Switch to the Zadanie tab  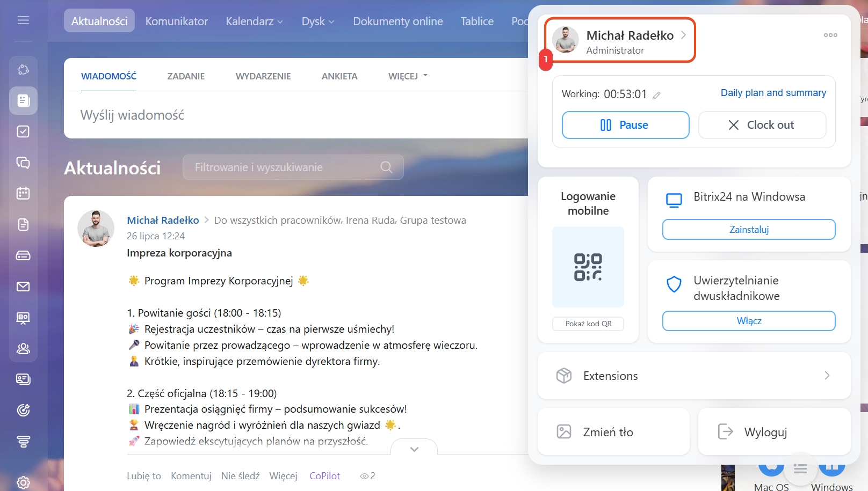pyautogui.click(x=186, y=76)
